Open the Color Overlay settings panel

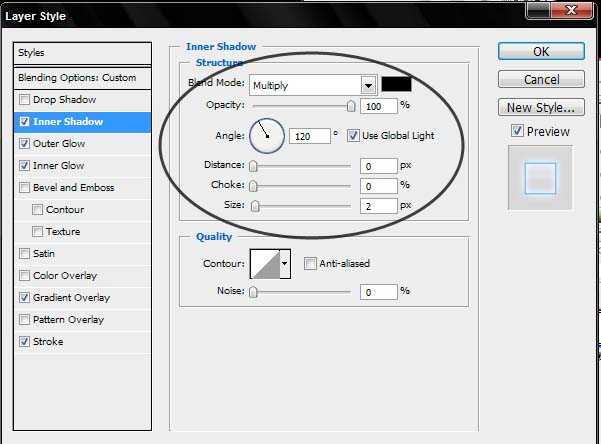pyautogui.click(x=65, y=275)
